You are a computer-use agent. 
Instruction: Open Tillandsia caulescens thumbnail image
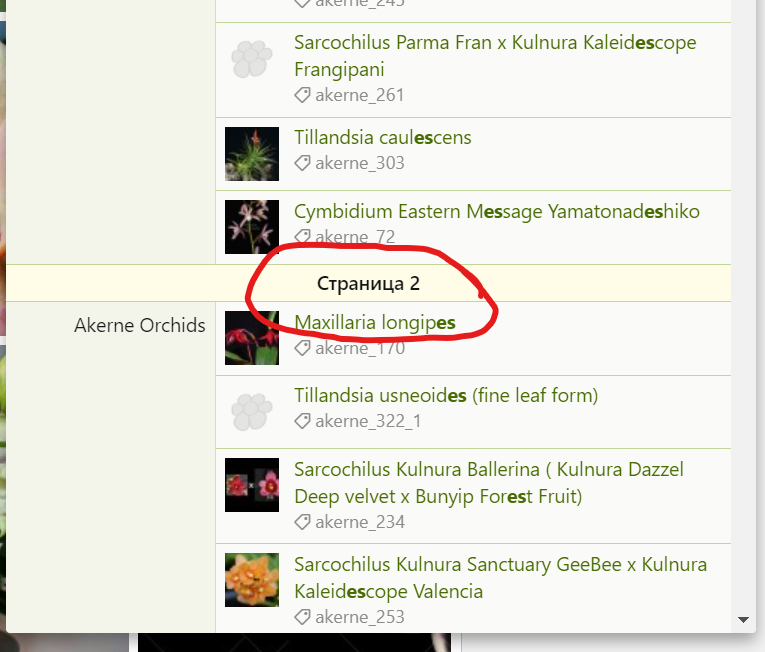252,154
